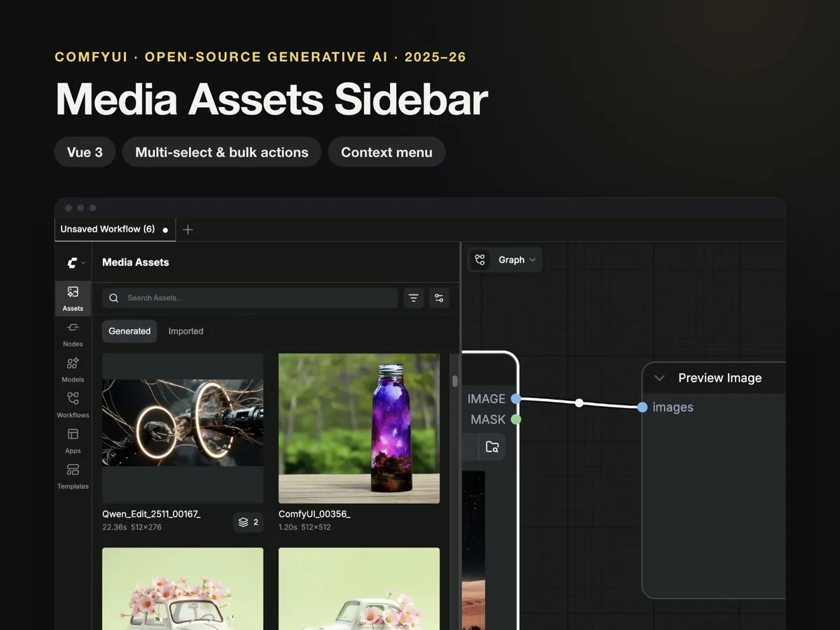840x630 pixels.
Task: Open the Models sidebar panel
Action: (x=73, y=370)
